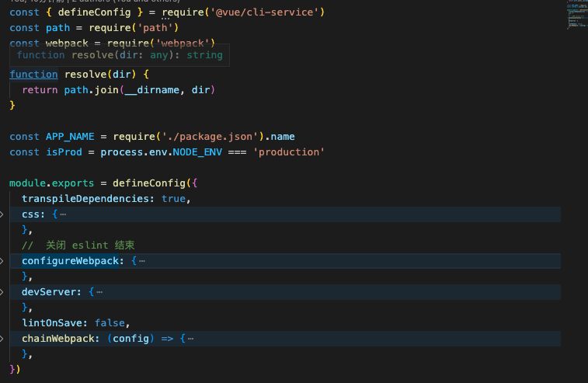Click the false value of lintOnSave

coord(110,323)
